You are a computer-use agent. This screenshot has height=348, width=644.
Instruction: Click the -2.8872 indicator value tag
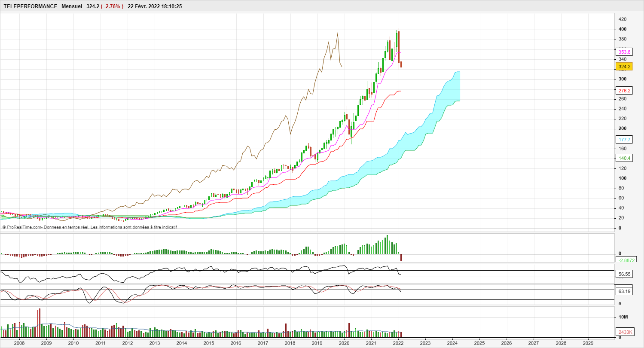pyautogui.click(x=626, y=260)
